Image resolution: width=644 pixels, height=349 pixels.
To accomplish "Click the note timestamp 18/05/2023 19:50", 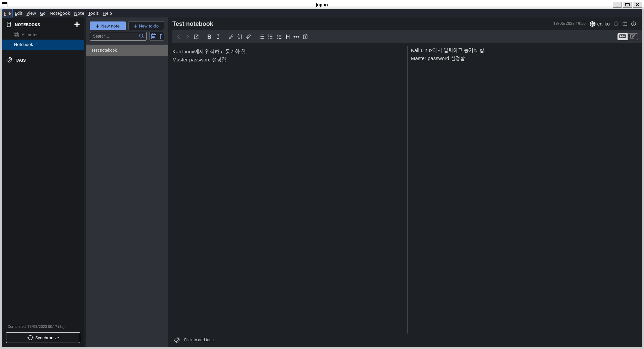I will tap(569, 23).
